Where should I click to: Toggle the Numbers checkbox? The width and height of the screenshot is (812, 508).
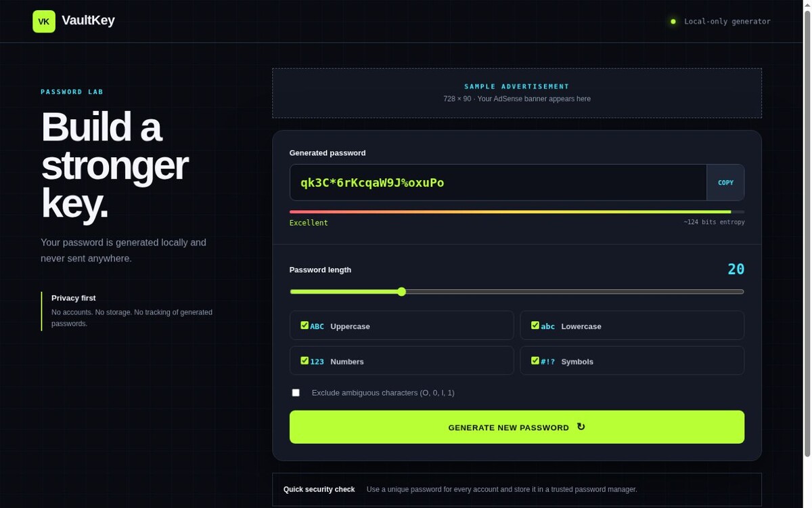click(x=304, y=361)
